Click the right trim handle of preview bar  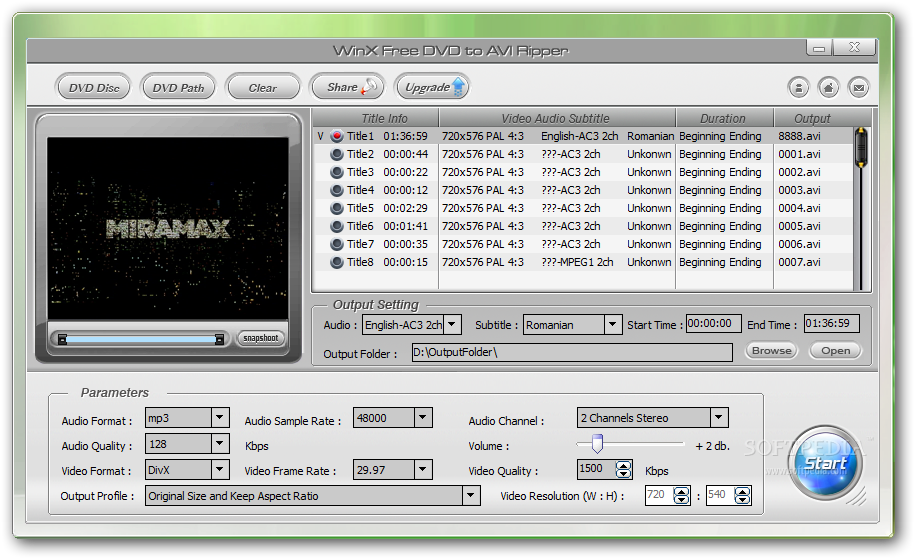pyautogui.click(x=219, y=339)
